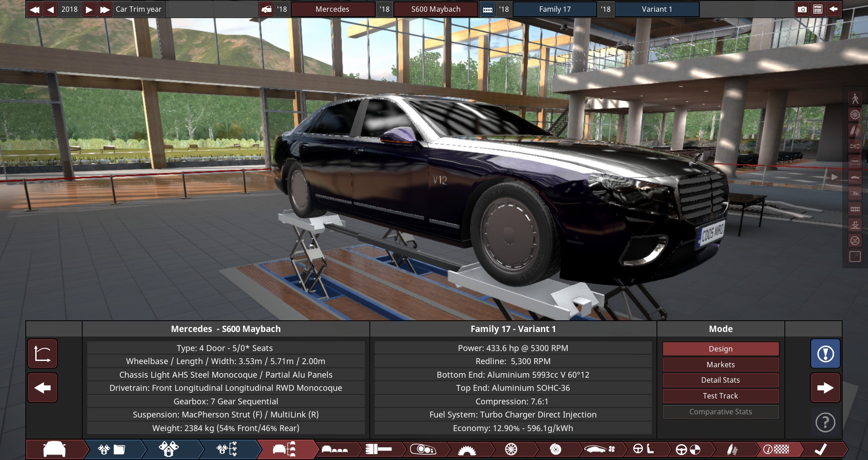Image resolution: width=868 pixels, height=460 pixels.
Task: Click the engine block icon beside Family 17
Action: (x=488, y=9)
